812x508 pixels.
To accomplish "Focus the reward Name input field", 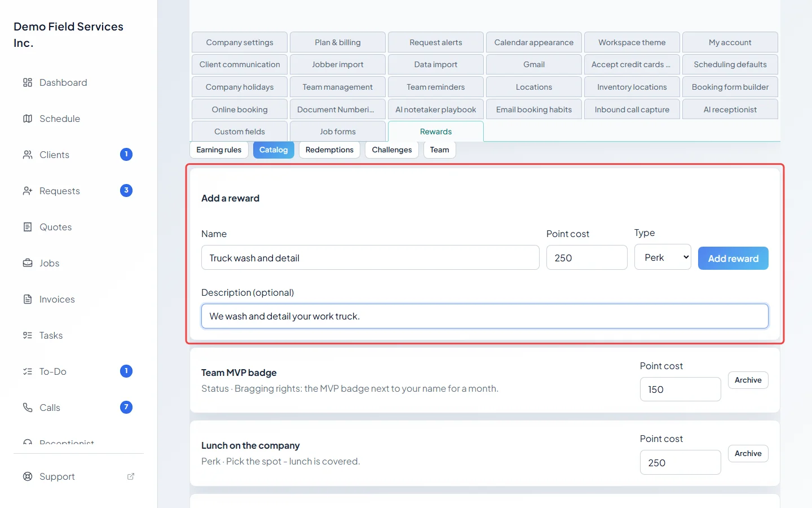I will point(370,258).
